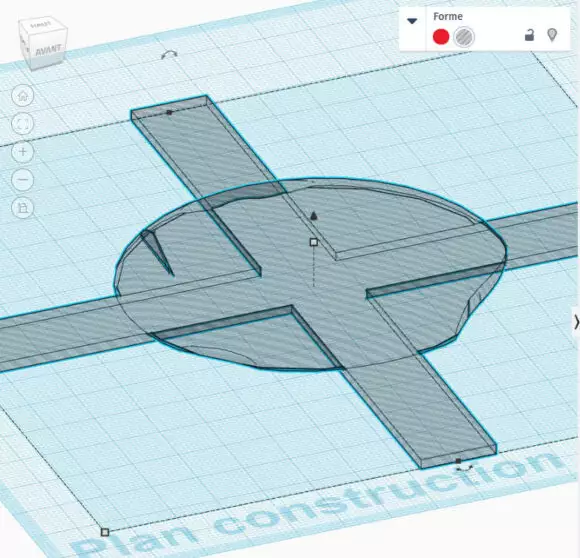
Task: Click the Home view icon
Action: pyautogui.click(x=23, y=95)
